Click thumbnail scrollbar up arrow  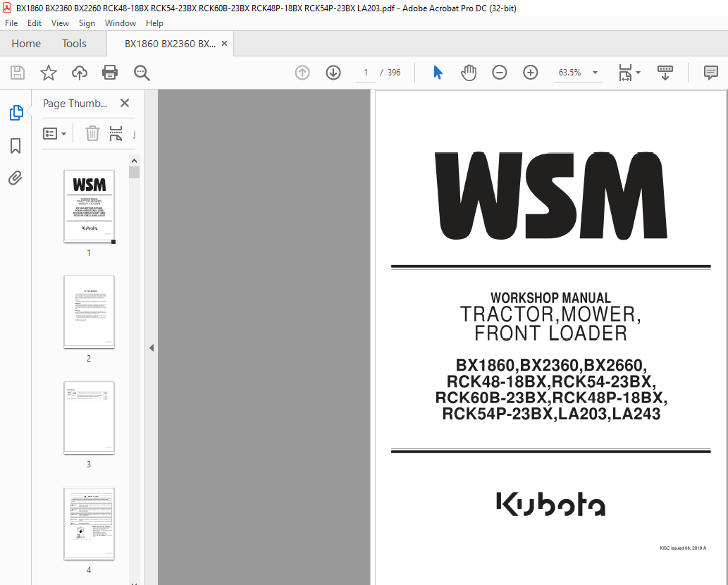pyautogui.click(x=134, y=161)
